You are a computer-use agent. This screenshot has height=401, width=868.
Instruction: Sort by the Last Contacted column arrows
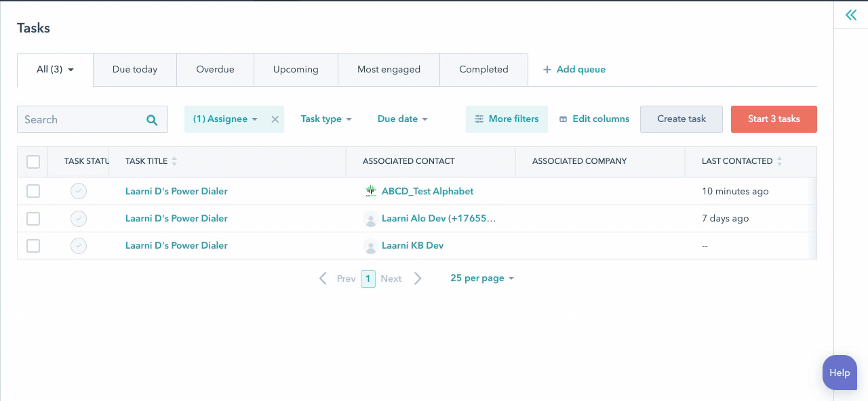pos(779,161)
